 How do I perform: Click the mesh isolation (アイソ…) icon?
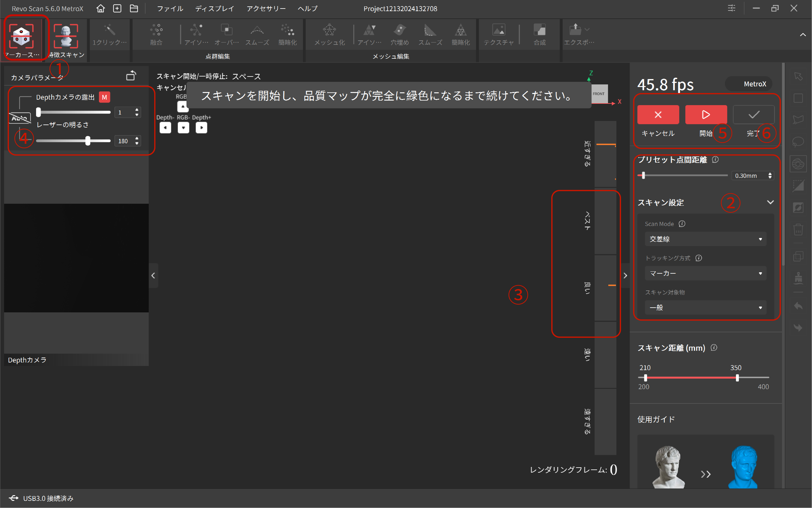pyautogui.click(x=369, y=30)
